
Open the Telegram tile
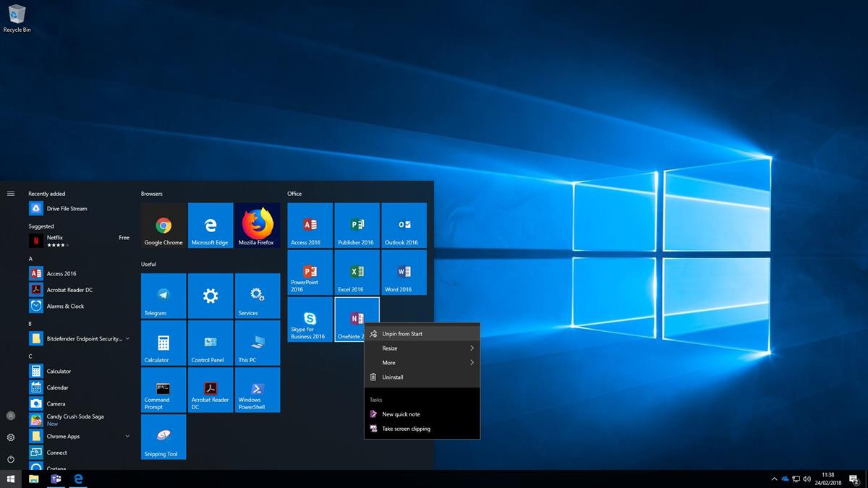(163, 296)
